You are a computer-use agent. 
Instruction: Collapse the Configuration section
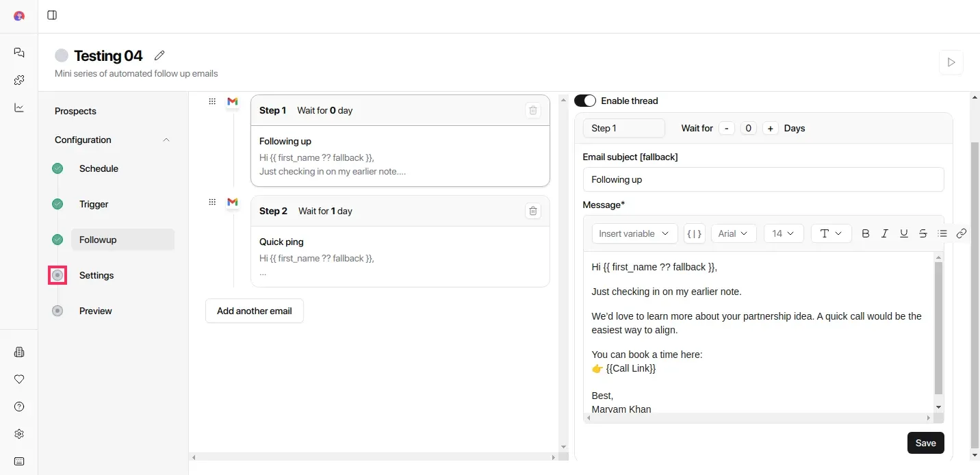click(x=166, y=140)
